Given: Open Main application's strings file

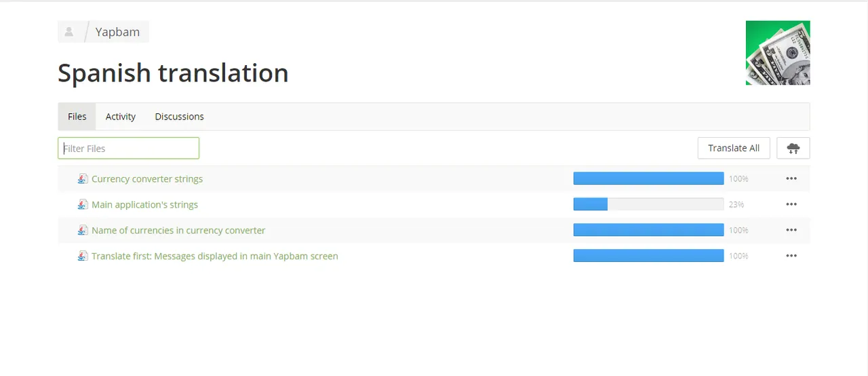Looking at the screenshot, I should [x=144, y=204].
